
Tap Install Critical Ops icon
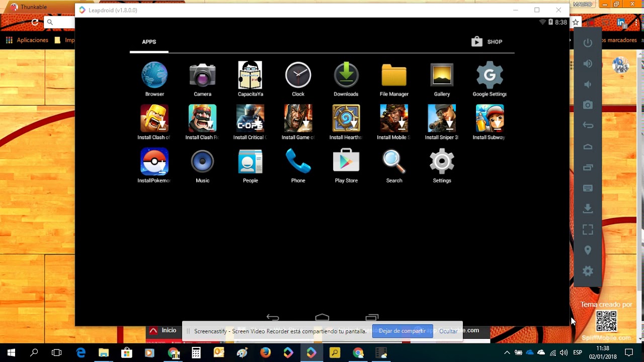(250, 118)
